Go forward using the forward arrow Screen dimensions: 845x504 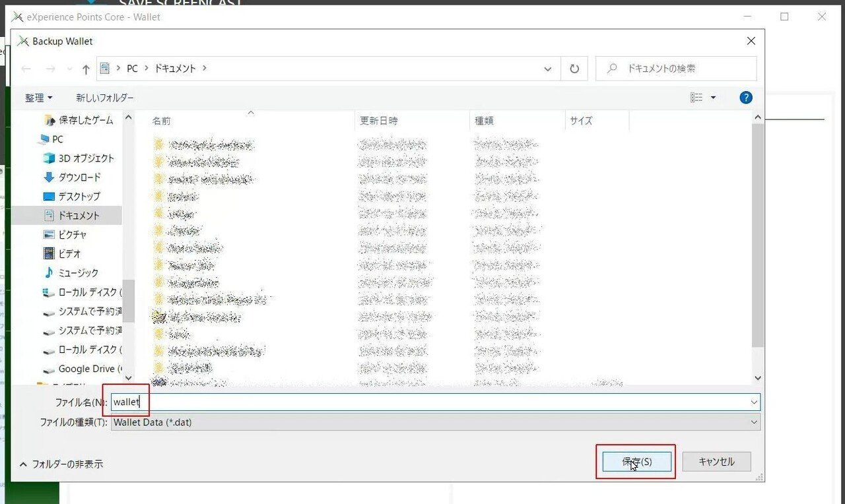pyautogui.click(x=50, y=69)
